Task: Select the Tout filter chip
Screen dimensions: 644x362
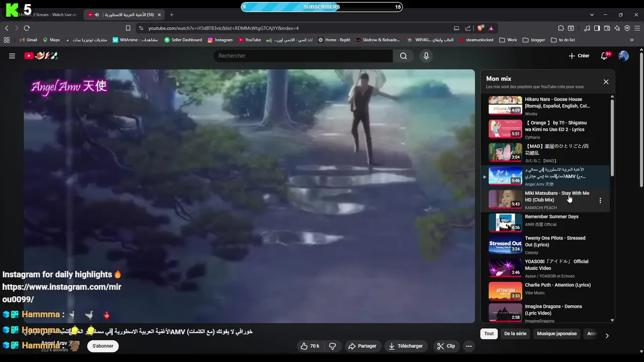Action: click(489, 333)
